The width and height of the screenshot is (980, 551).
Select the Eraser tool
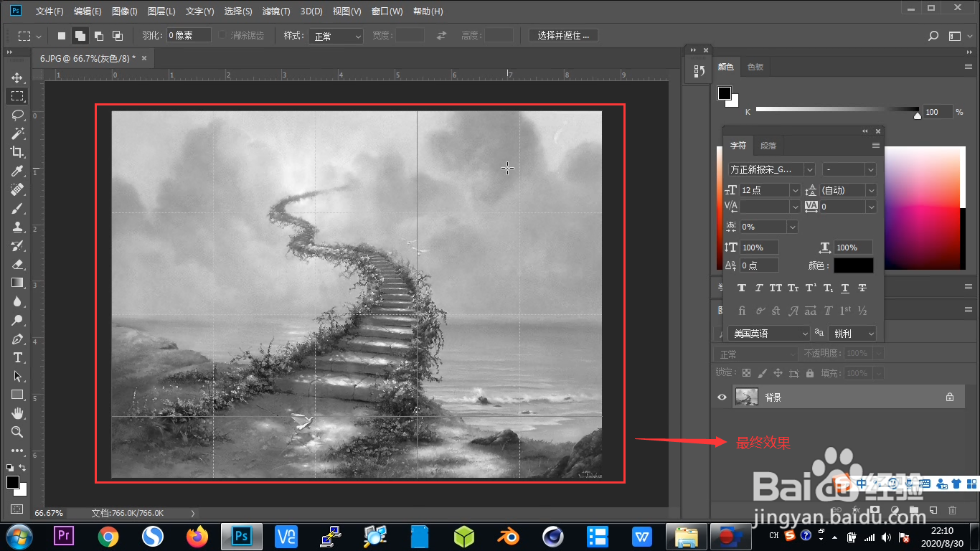(x=17, y=264)
